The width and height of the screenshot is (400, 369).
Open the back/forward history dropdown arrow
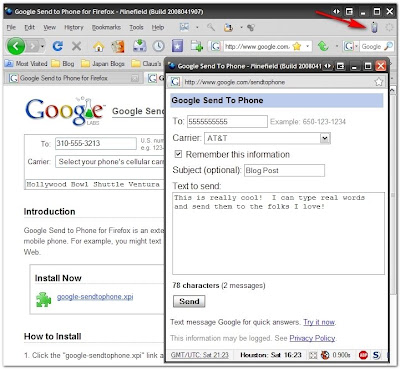42,46
